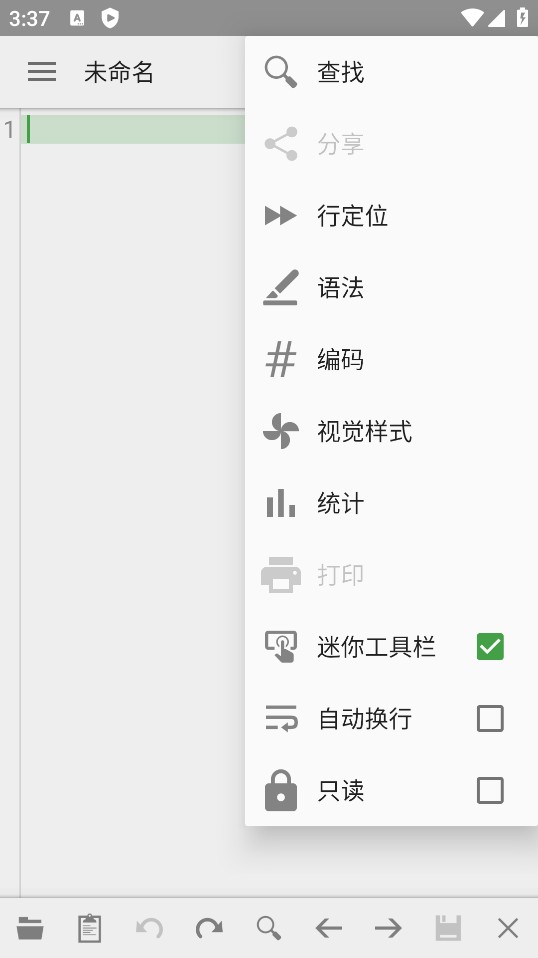Viewport: 538px width, 958px height.
Task: Tap the clipboard paste icon
Action: [x=90, y=928]
